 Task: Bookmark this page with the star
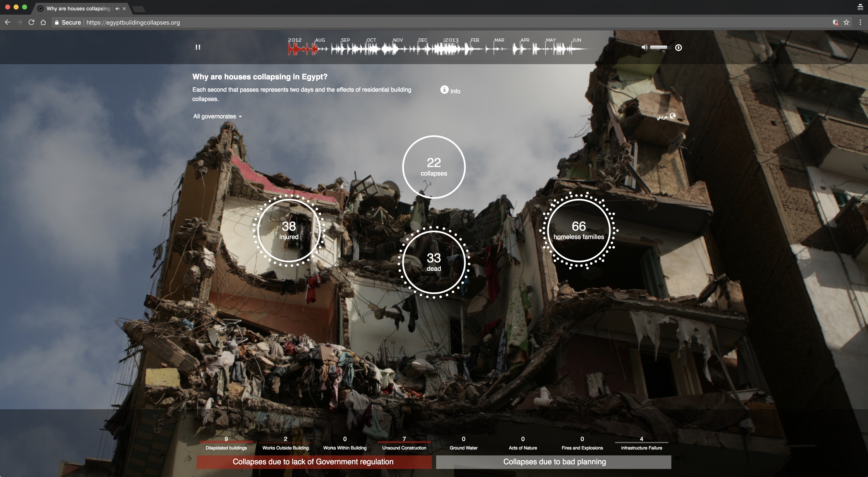tap(846, 22)
